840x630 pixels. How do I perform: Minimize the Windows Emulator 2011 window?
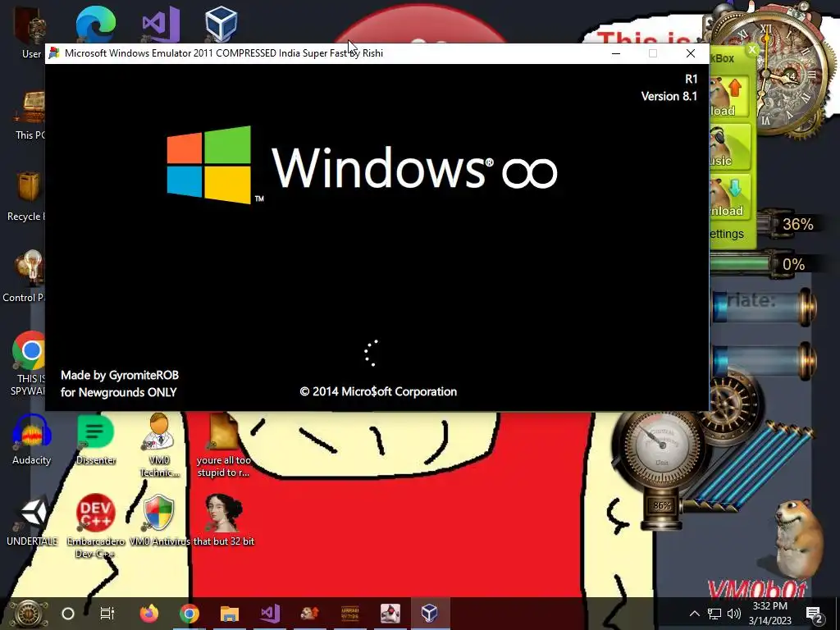click(616, 53)
